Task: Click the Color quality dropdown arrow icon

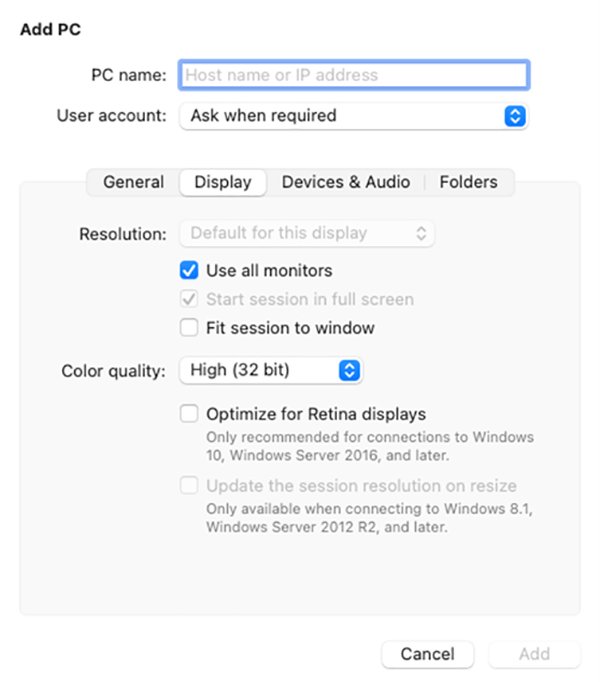Action: pyautogui.click(x=348, y=371)
